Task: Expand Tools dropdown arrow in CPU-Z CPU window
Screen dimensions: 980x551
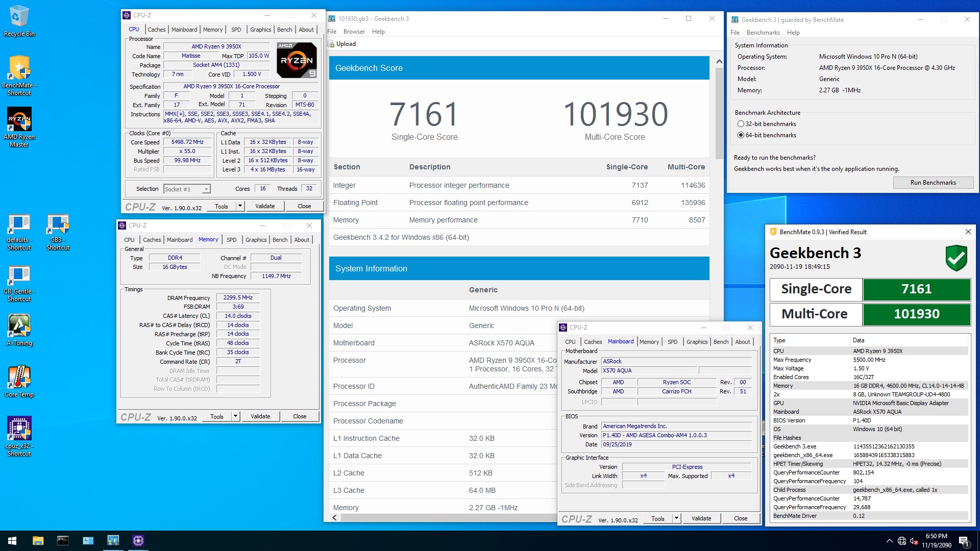Action: 240,206
